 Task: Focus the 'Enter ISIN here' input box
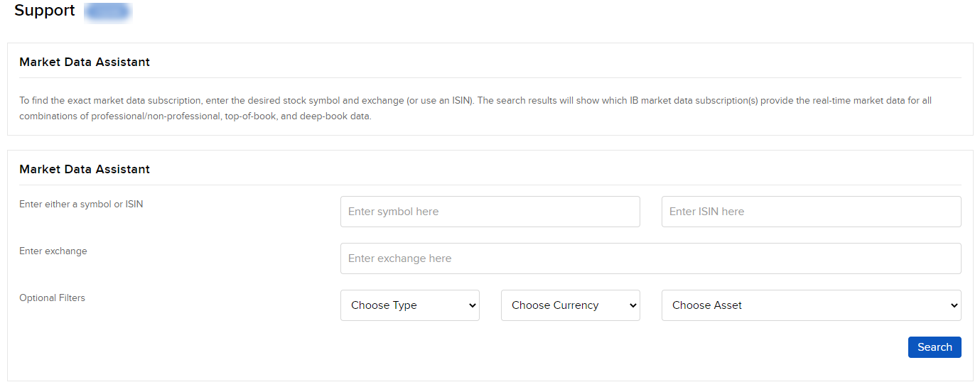[x=811, y=212]
